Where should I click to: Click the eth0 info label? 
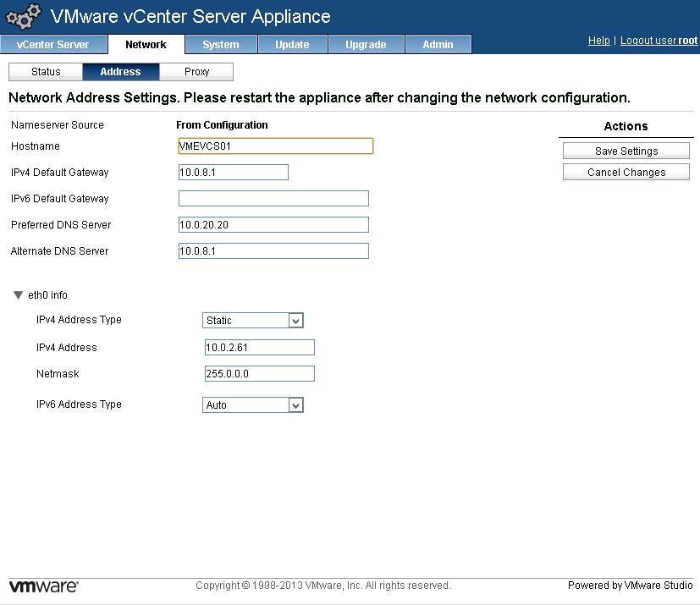(47, 295)
